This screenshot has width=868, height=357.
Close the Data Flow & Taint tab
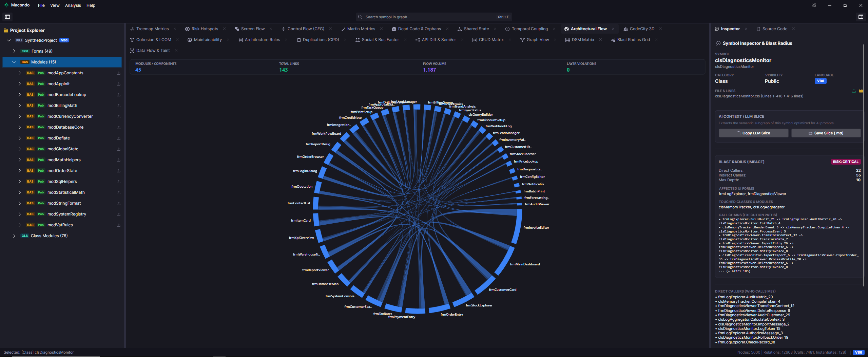176,51
